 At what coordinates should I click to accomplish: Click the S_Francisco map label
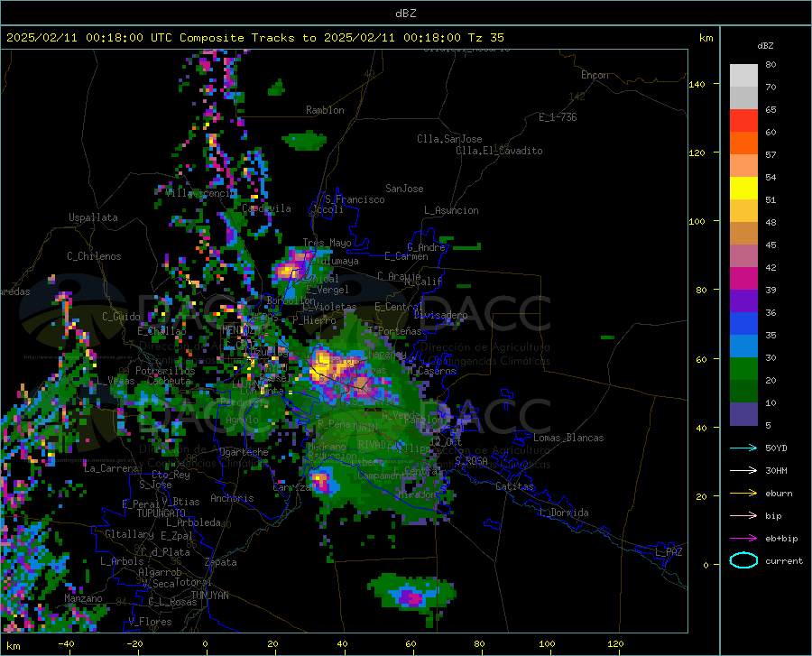tap(355, 199)
